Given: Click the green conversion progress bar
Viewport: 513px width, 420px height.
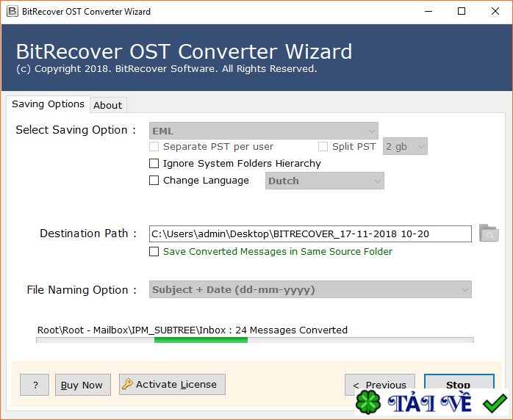Looking at the screenshot, I should pos(255,340).
